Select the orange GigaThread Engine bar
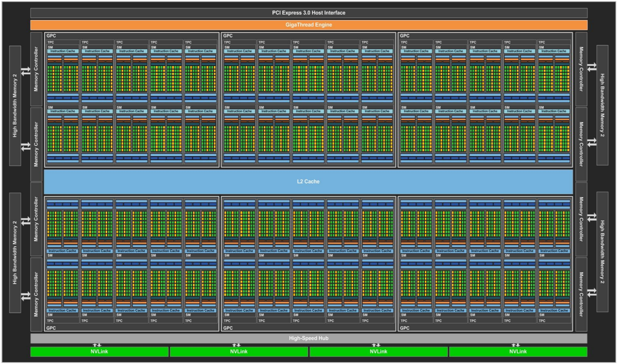The width and height of the screenshot is (620, 364). (309, 25)
